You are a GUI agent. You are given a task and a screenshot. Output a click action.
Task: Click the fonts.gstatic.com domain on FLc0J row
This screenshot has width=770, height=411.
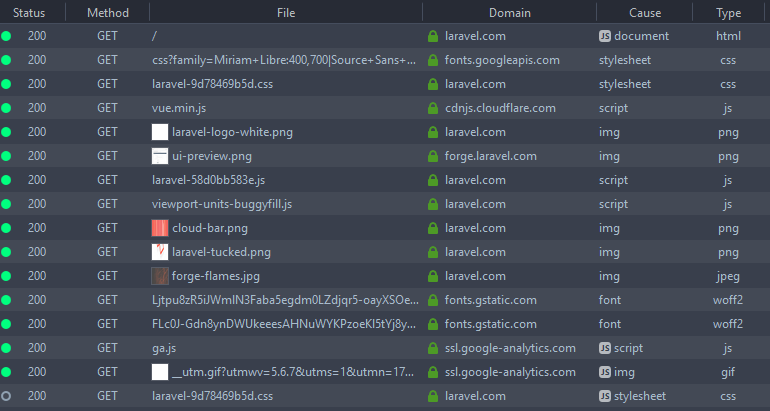(x=491, y=324)
